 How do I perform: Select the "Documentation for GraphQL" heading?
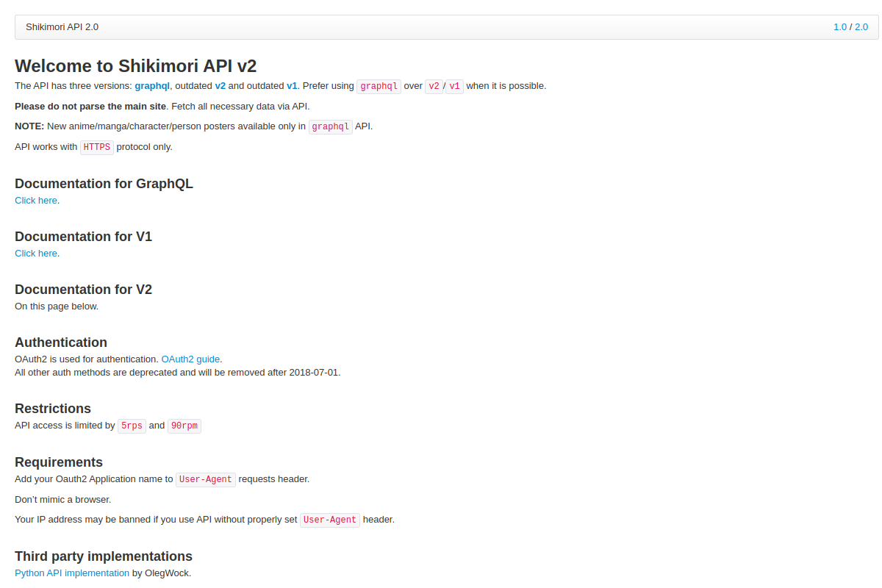click(104, 184)
